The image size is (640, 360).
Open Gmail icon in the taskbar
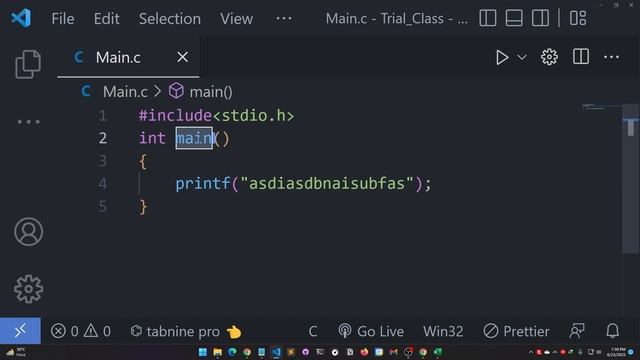coord(393,352)
